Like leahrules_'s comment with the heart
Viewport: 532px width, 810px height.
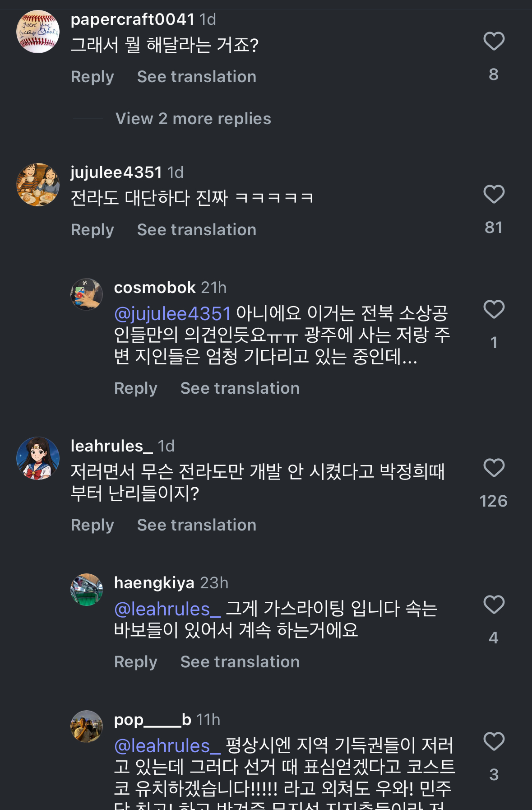coord(494,468)
